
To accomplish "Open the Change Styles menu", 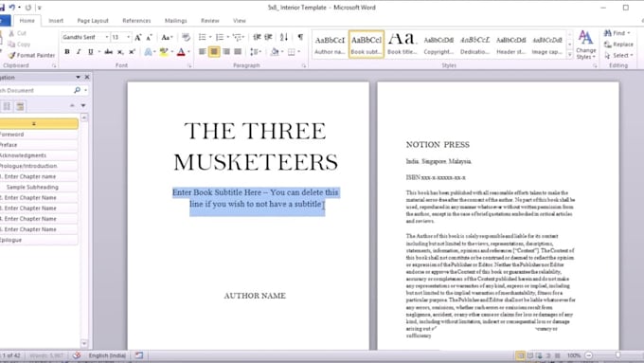I will click(585, 45).
